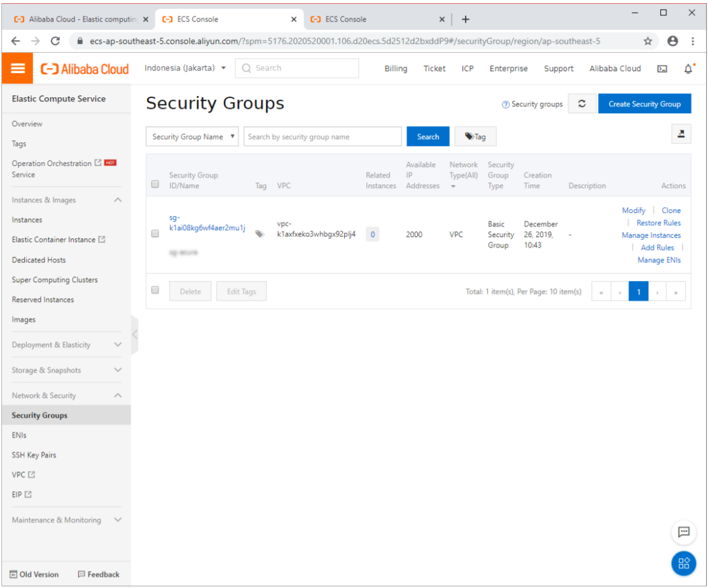Open the Security Group Name filter dropdown
The height and width of the screenshot is (588, 708).
192,137
